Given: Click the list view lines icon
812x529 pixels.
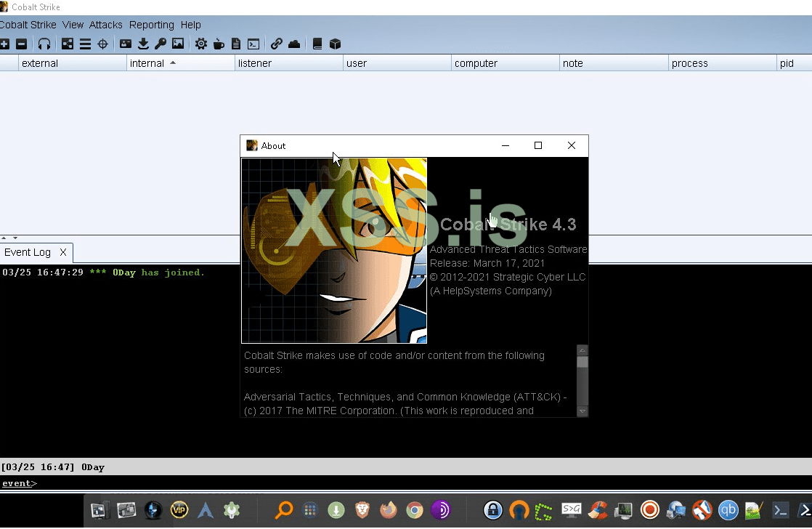Looking at the screenshot, I should point(85,44).
